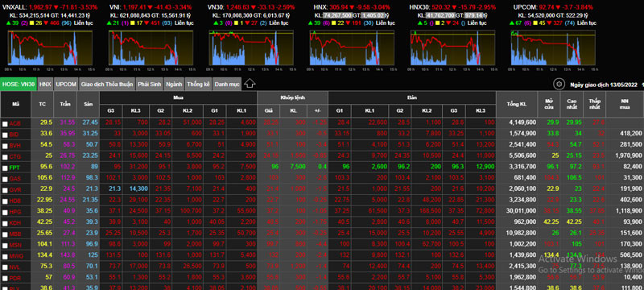Sort by the Tổng KL header
The image size is (644, 290).
pos(517,105)
